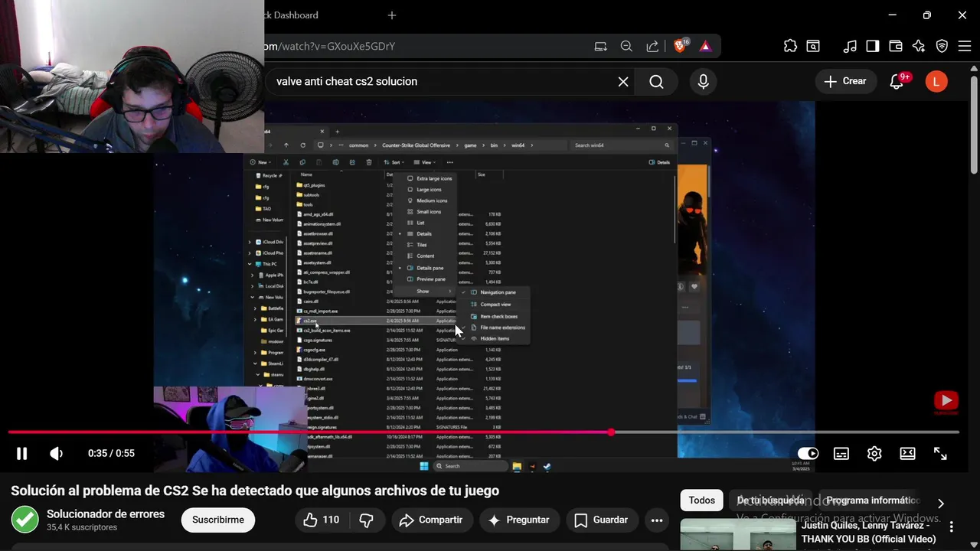Viewport: 980px width, 551px height.
Task: Clear the YouTube search text
Action: (x=623, y=82)
